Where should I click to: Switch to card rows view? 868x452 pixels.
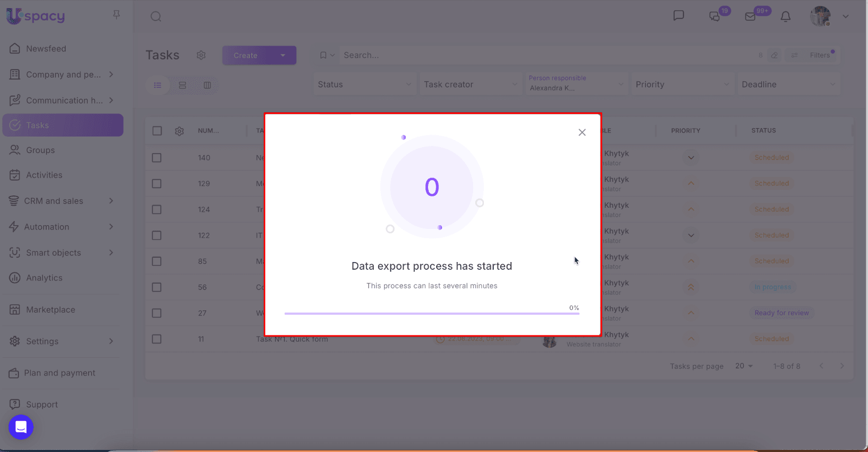tap(182, 85)
